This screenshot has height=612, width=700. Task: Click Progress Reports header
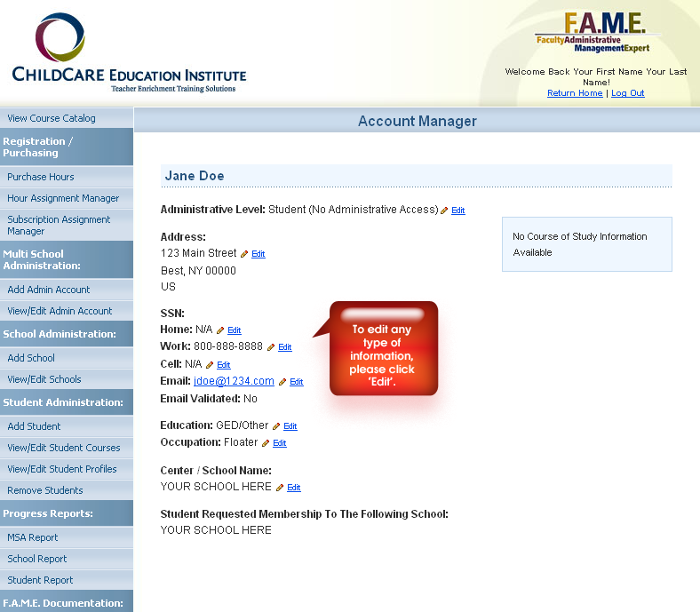coord(67,513)
